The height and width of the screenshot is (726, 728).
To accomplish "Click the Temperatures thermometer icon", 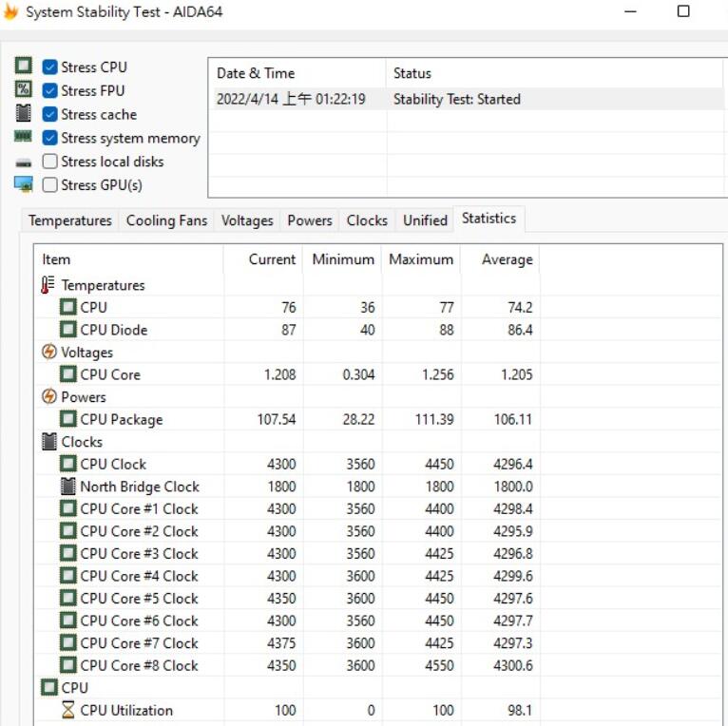I will click(48, 285).
